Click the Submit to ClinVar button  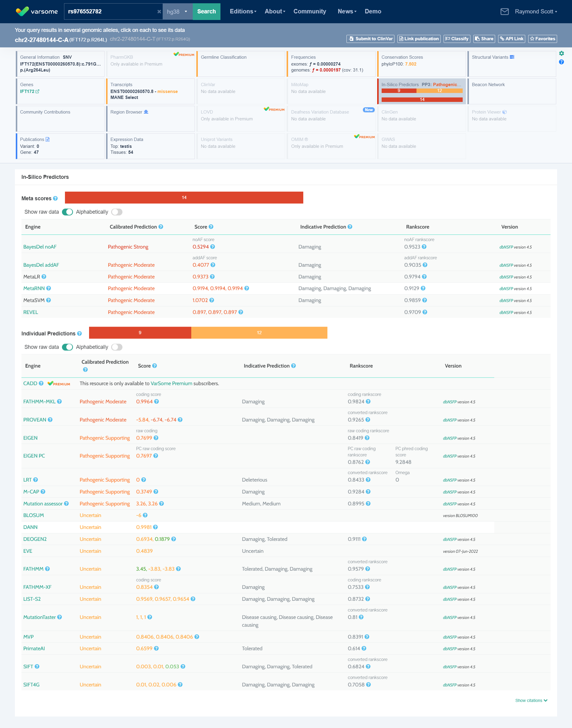pyautogui.click(x=370, y=39)
